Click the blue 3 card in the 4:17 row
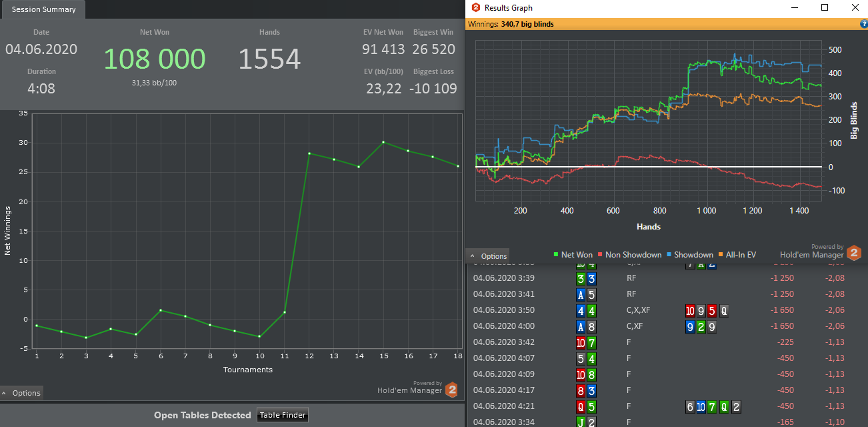 click(x=591, y=390)
